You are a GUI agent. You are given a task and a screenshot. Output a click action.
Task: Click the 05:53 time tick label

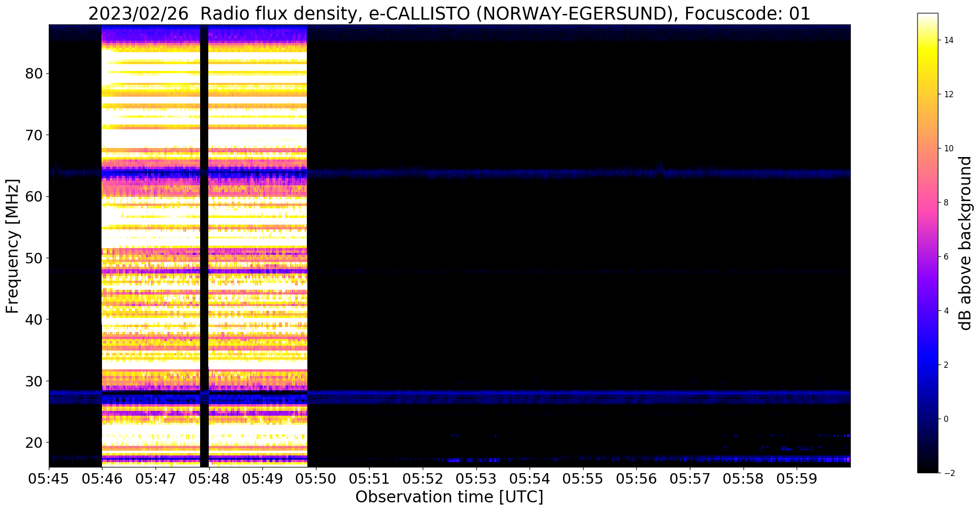476,478
